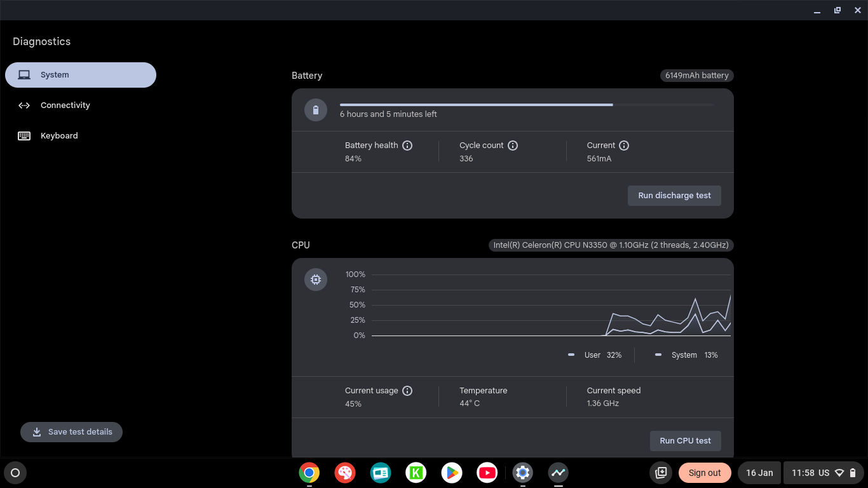The image size is (868, 488).
Task: Click the Sign out button
Action: pyautogui.click(x=705, y=473)
